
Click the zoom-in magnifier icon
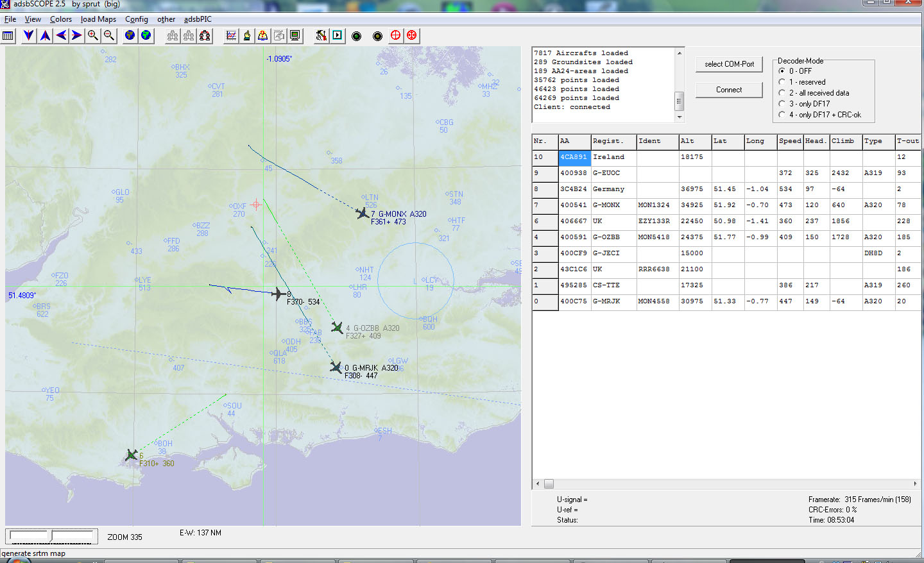[93, 35]
